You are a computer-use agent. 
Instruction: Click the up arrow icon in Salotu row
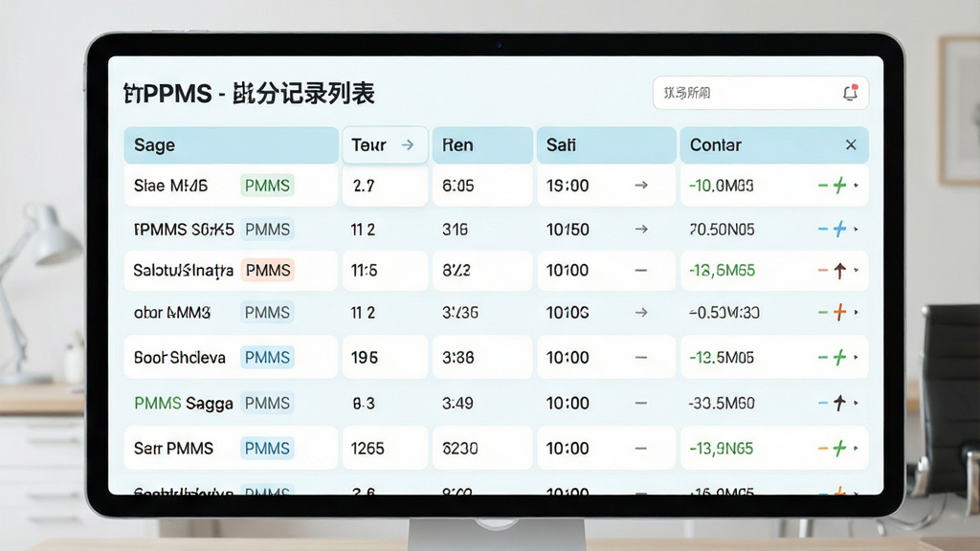[840, 271]
